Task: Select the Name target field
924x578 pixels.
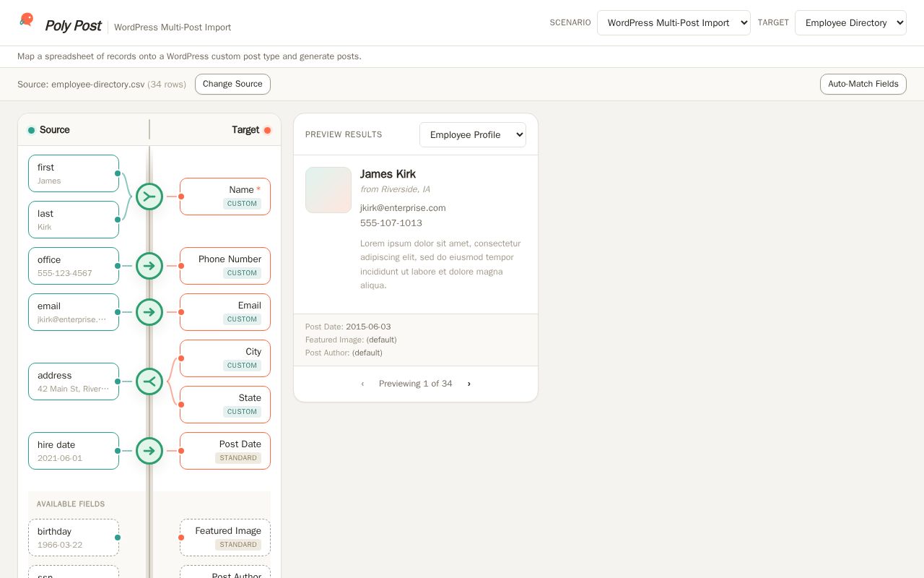Action: pyautogui.click(x=225, y=197)
